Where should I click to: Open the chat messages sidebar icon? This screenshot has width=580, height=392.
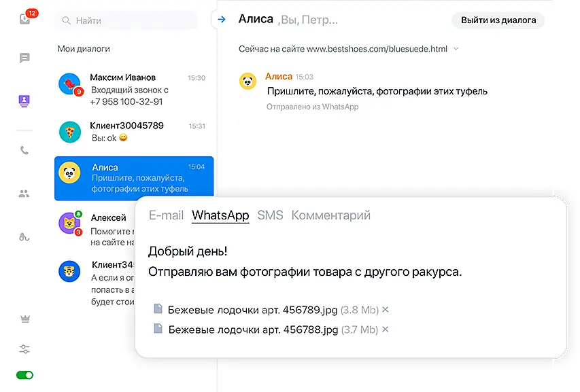coord(25,58)
